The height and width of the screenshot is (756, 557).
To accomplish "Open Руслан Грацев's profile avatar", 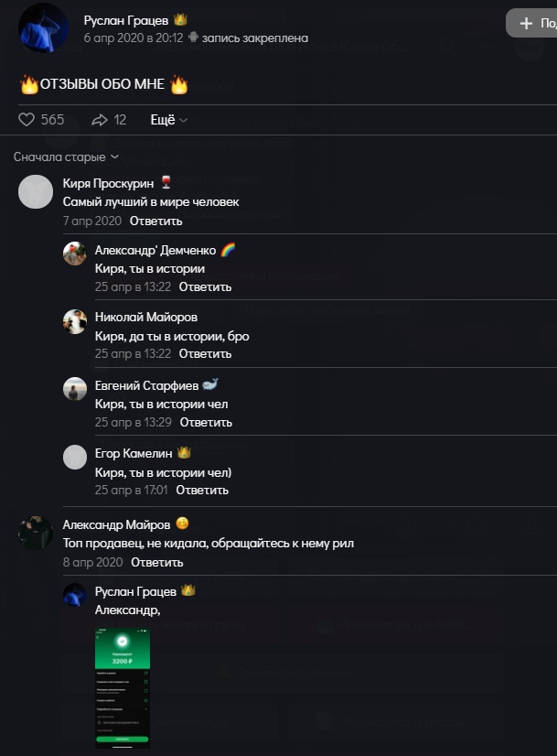I will pos(43,28).
